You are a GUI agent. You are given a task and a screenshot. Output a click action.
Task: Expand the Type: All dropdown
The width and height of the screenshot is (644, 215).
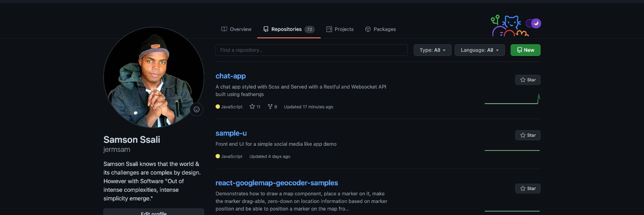pos(432,50)
